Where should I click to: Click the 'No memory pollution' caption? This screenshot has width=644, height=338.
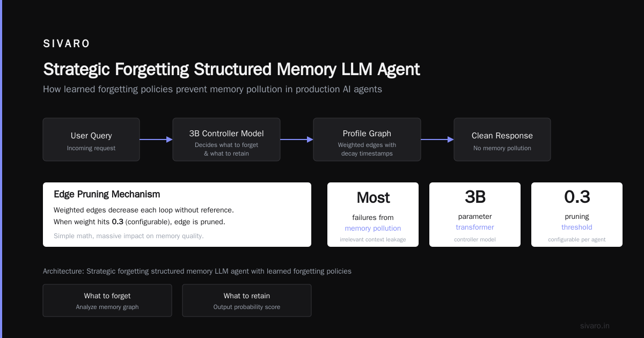(x=502, y=148)
